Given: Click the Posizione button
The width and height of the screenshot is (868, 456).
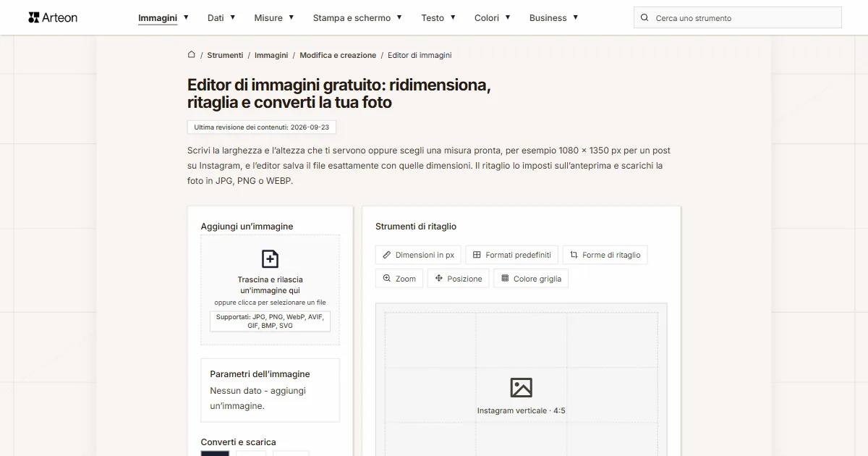Looking at the screenshot, I should [x=459, y=279].
